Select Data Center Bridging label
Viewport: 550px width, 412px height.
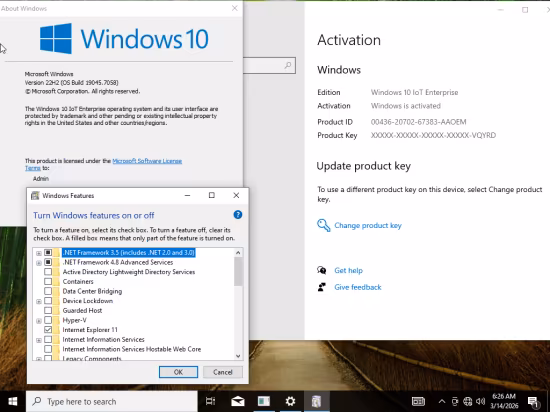coord(92,291)
